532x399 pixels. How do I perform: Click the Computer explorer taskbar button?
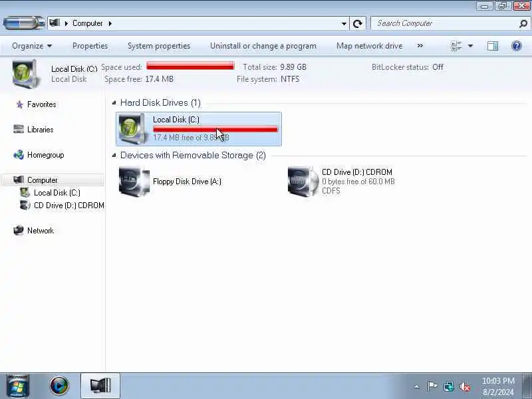(x=100, y=386)
